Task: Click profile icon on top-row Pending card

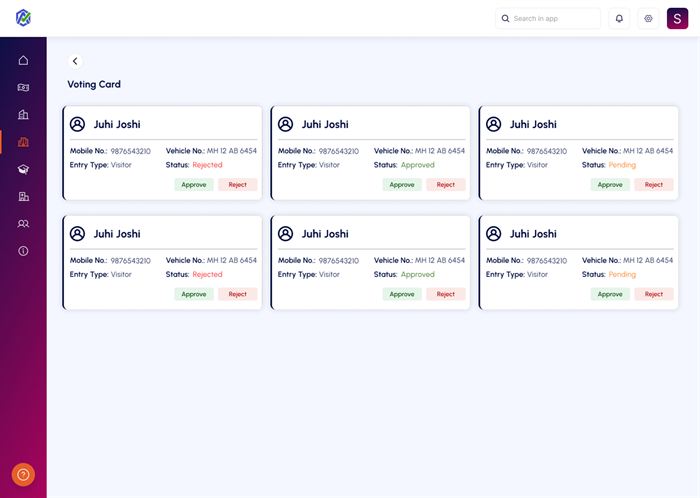Action: click(x=494, y=124)
